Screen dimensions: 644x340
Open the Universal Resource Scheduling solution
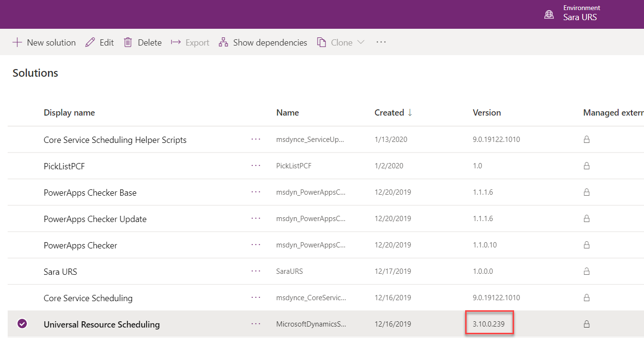tap(102, 324)
